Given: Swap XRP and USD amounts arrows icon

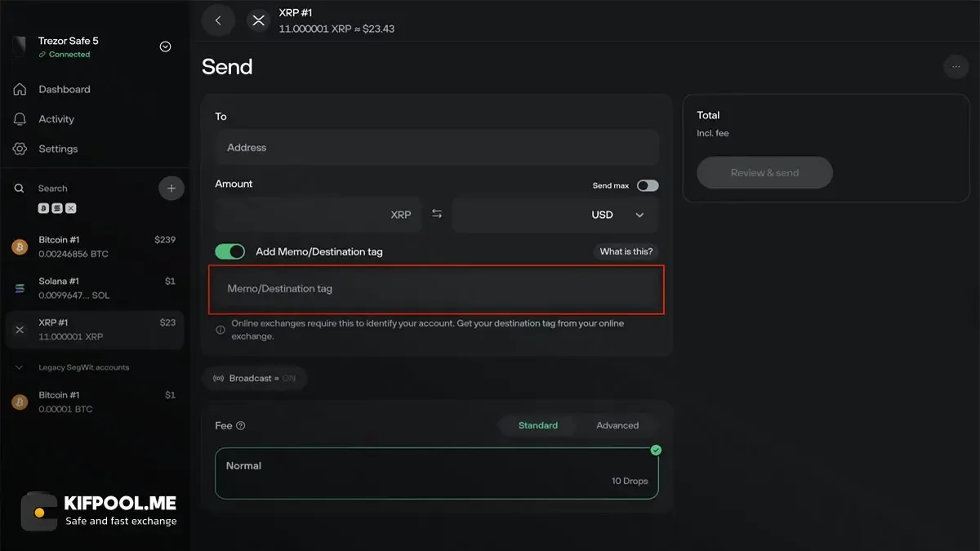Looking at the screenshot, I should [x=437, y=214].
